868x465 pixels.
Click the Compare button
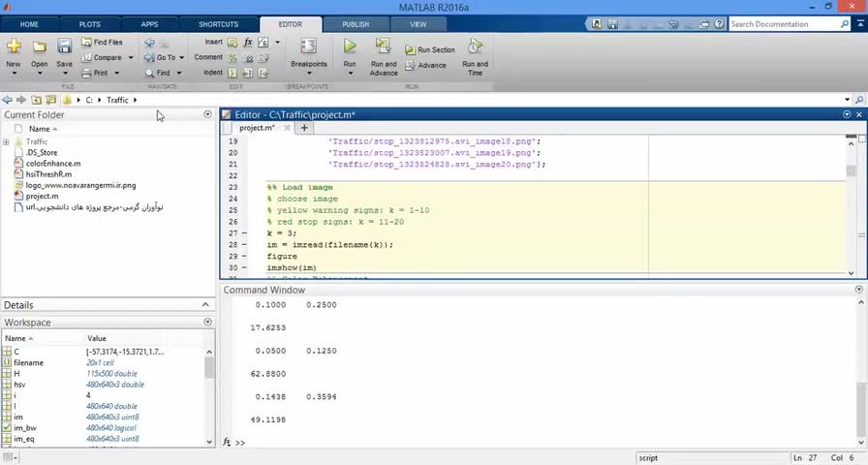click(102, 57)
